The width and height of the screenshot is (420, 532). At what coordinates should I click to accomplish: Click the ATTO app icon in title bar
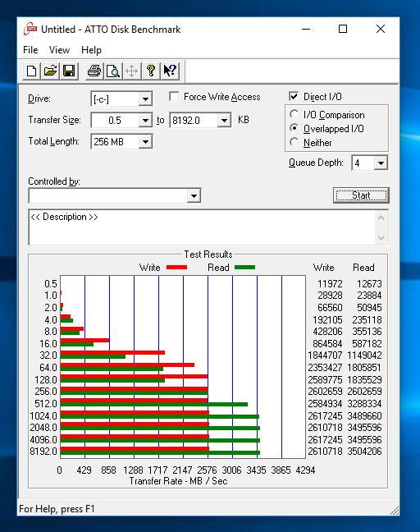tap(30, 30)
